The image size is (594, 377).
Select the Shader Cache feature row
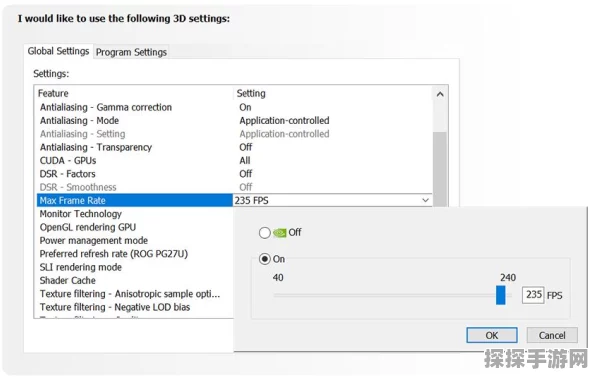point(134,280)
